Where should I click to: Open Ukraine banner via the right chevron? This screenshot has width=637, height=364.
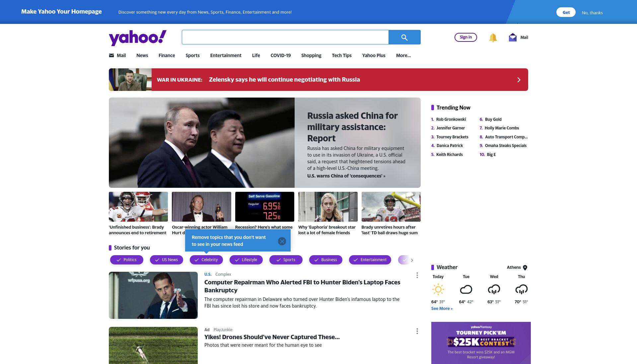coord(519,80)
